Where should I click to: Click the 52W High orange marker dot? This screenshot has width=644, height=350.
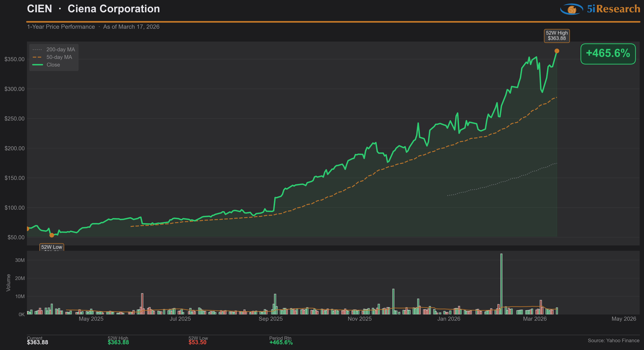(x=557, y=51)
